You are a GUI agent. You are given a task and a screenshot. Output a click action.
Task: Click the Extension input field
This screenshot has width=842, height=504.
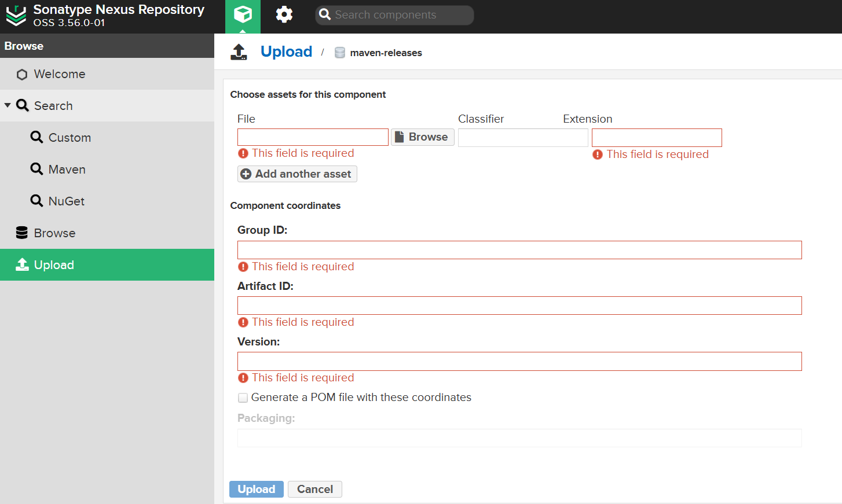657,138
